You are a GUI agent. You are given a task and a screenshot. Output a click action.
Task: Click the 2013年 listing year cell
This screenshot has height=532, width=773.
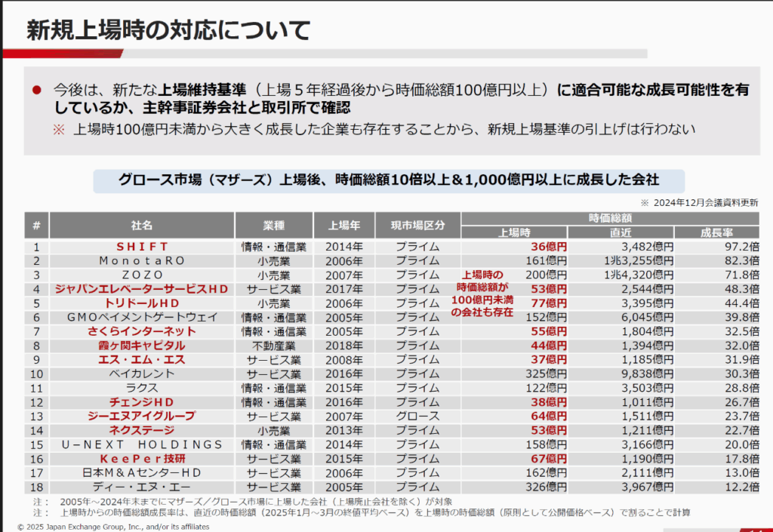coord(344,431)
